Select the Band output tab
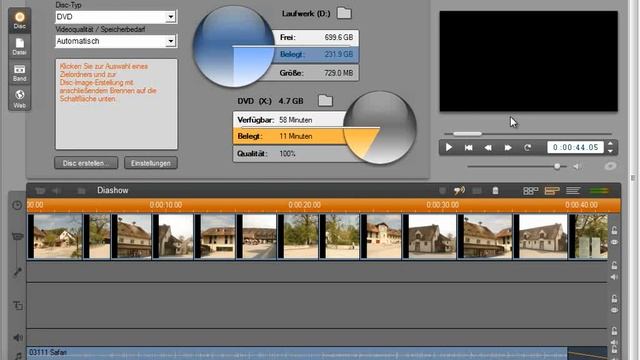Viewport: 640px width, 360px height. [x=19, y=72]
